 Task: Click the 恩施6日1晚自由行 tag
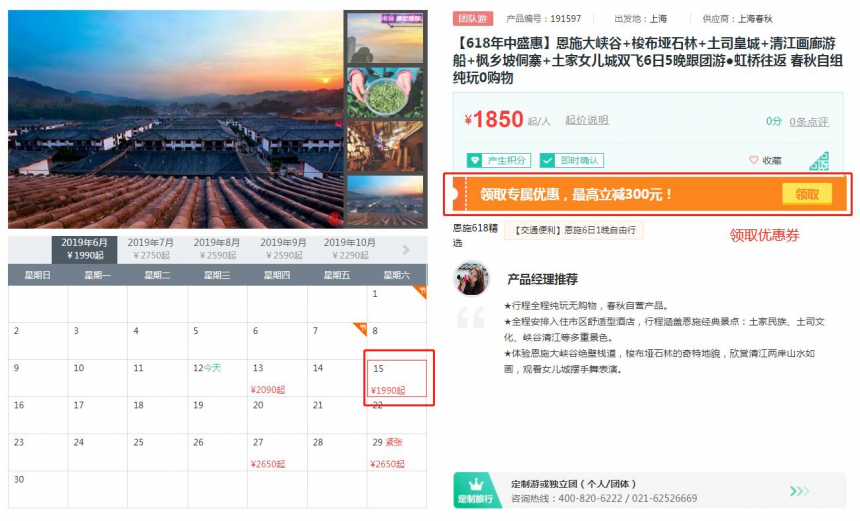[574, 230]
